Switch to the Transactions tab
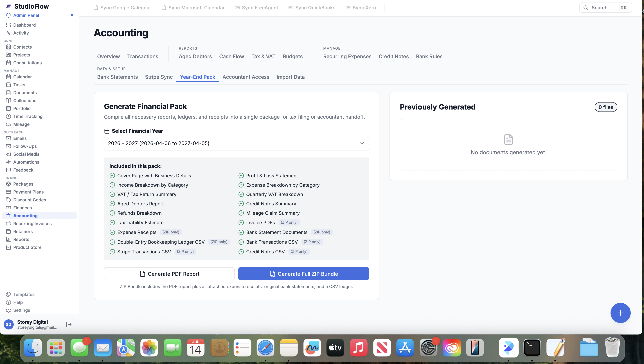The image size is (644, 364). (143, 56)
